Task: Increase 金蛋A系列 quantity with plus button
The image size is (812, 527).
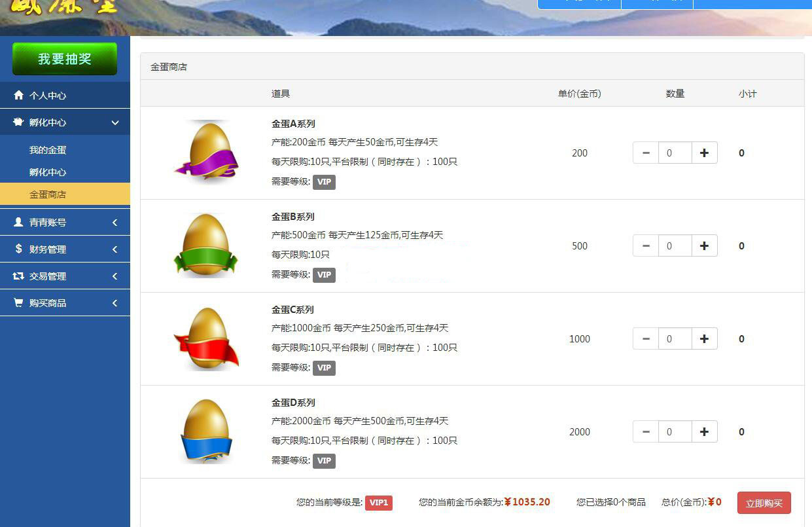Action: (x=704, y=153)
